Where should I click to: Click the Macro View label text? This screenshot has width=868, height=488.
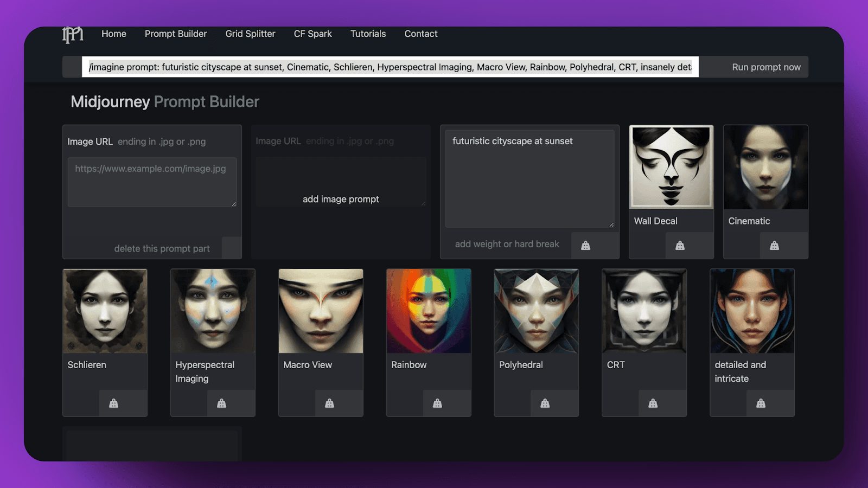coord(308,365)
